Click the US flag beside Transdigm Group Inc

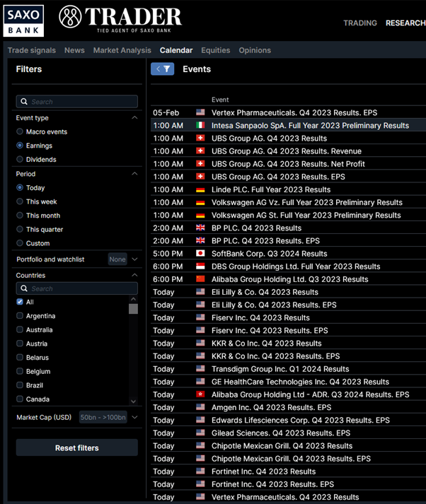point(200,369)
